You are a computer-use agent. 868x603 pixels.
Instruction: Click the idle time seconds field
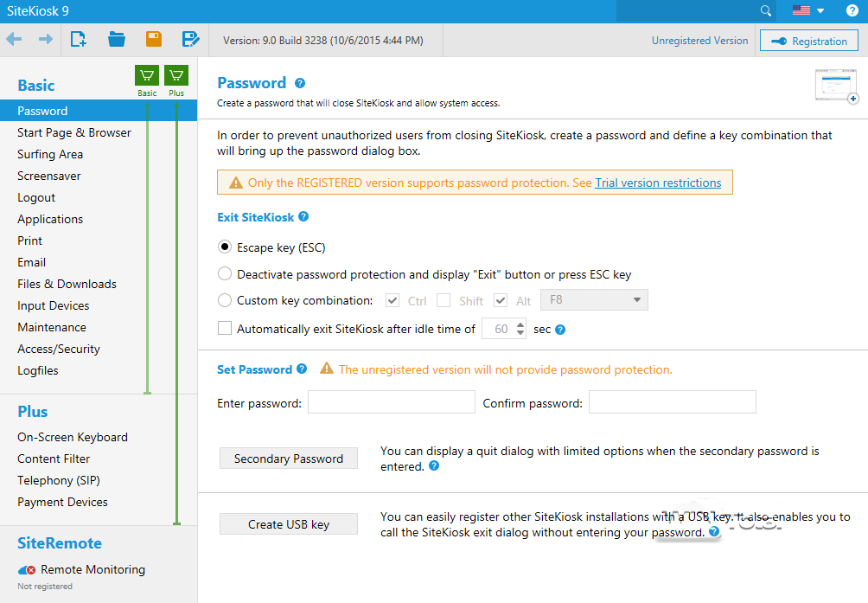tap(499, 329)
